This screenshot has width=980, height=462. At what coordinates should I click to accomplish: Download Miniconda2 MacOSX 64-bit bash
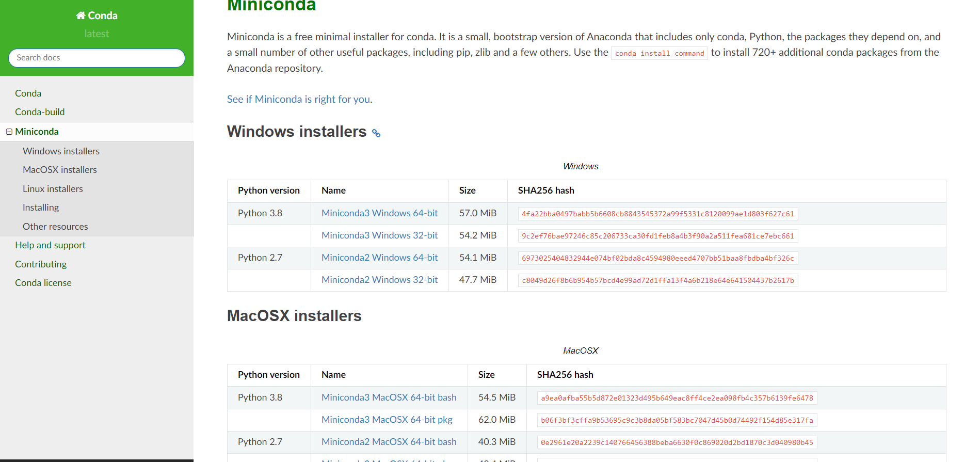[389, 442]
